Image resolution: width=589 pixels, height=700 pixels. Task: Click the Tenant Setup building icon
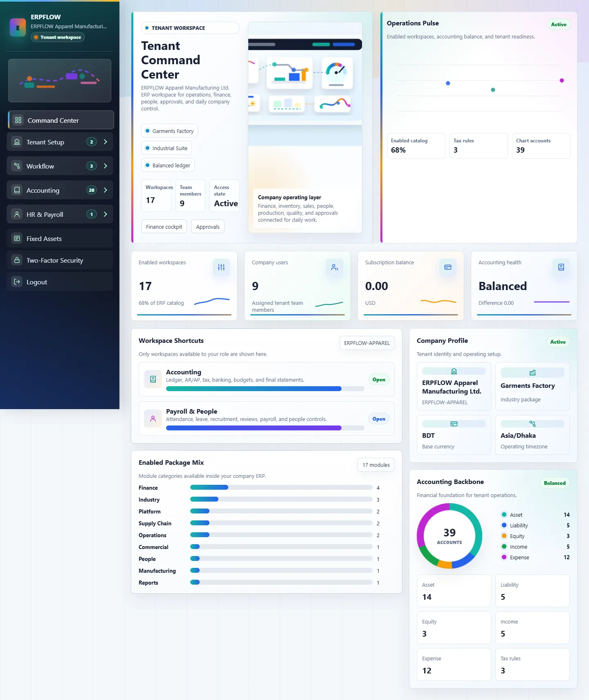point(17,142)
